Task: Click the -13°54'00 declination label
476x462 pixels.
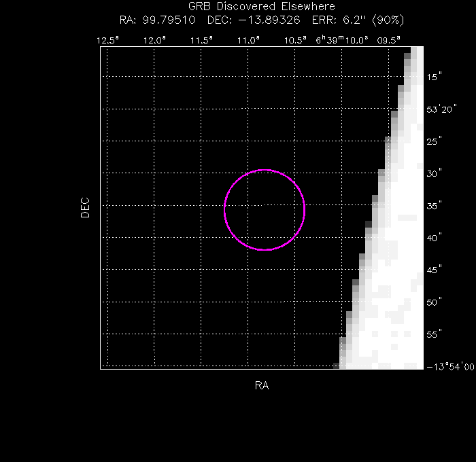Action: pos(449,367)
